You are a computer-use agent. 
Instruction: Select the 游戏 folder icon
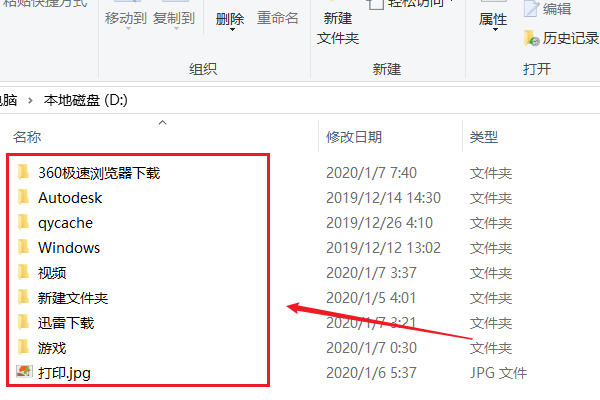[x=23, y=347]
